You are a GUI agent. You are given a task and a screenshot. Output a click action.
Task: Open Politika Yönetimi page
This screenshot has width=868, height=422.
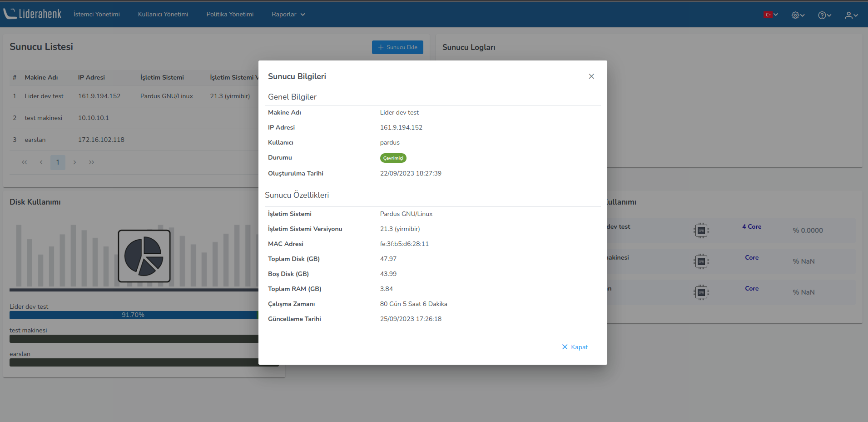click(x=230, y=15)
